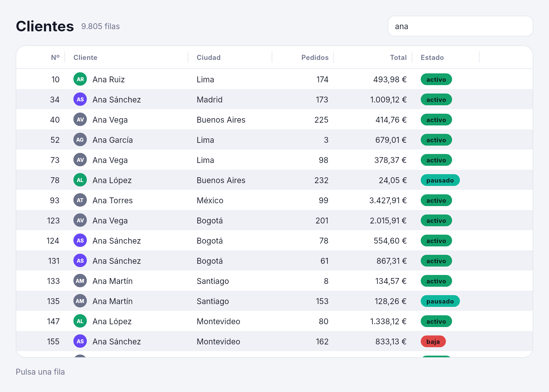Click the AT avatar for Ana Torres
549x392 pixels.
click(80, 200)
